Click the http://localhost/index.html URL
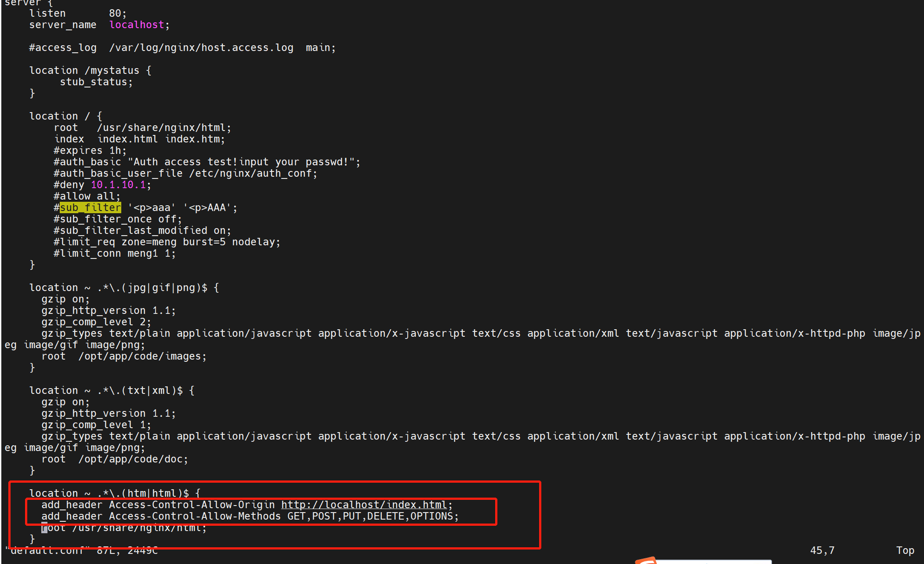The height and width of the screenshot is (564, 924). 364,505
